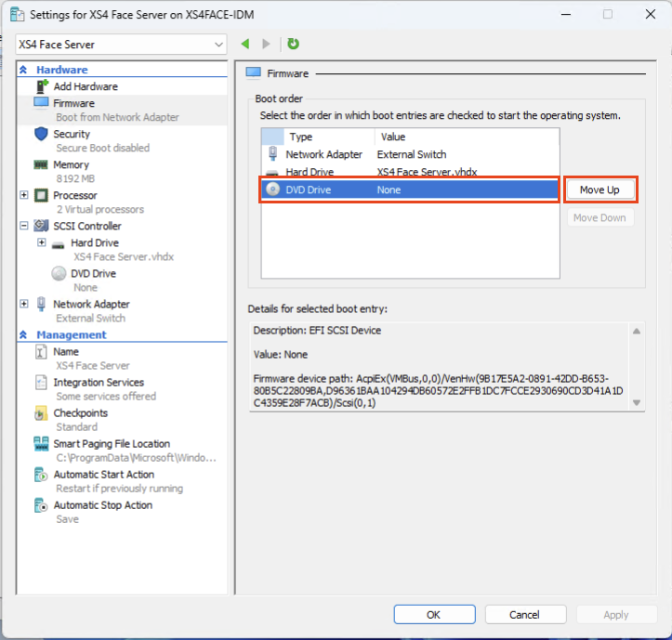Image resolution: width=672 pixels, height=640 pixels.
Task: Select the Firmware monitor icon in tree
Action: tap(41, 103)
